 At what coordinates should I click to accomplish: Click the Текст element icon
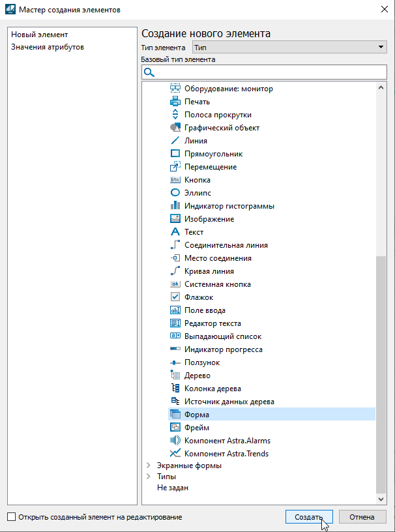pos(175,232)
